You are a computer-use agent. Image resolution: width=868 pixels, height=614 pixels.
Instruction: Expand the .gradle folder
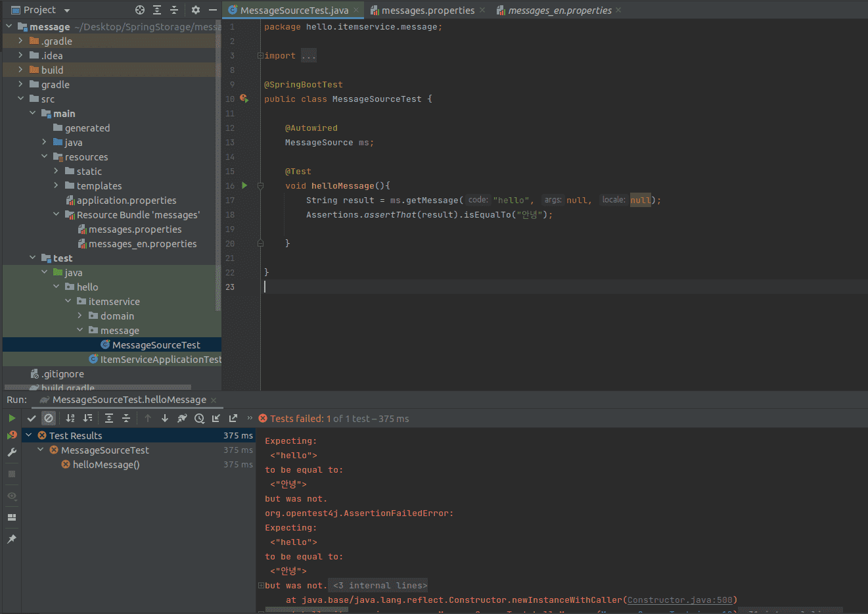click(x=20, y=41)
